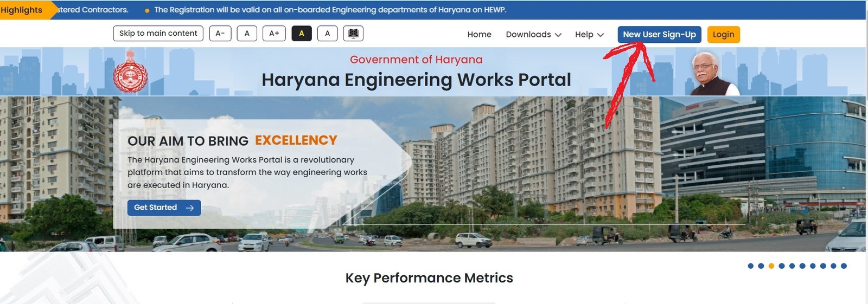Go to the Home menu item
This screenshot has height=304, width=868.
(479, 34)
